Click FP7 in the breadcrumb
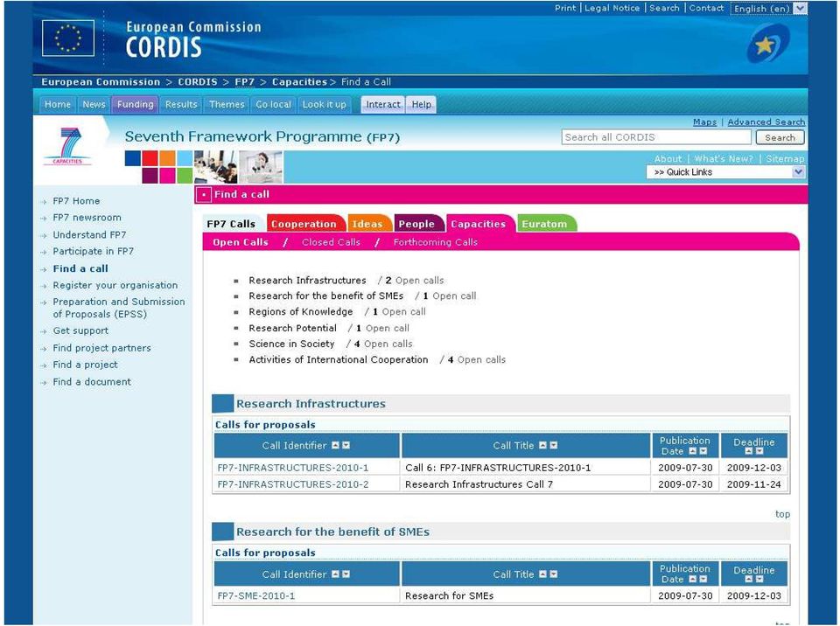The width and height of the screenshot is (840, 626). coord(244,82)
